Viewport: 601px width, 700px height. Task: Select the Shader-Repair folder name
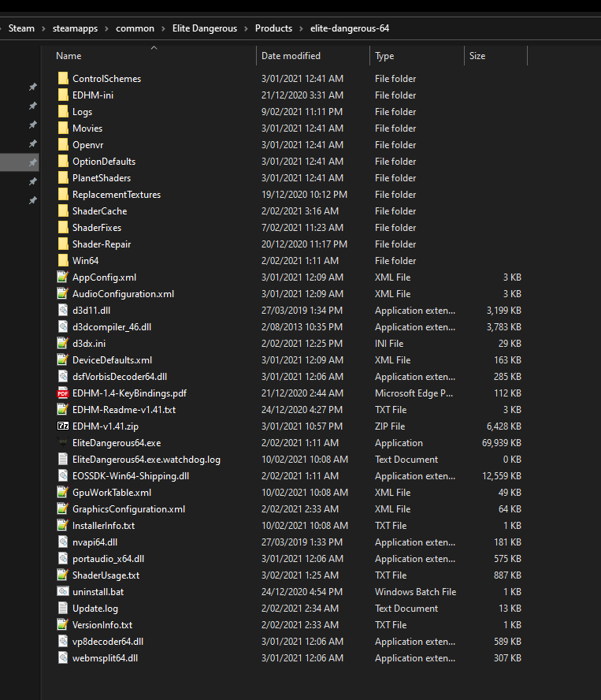click(x=102, y=244)
